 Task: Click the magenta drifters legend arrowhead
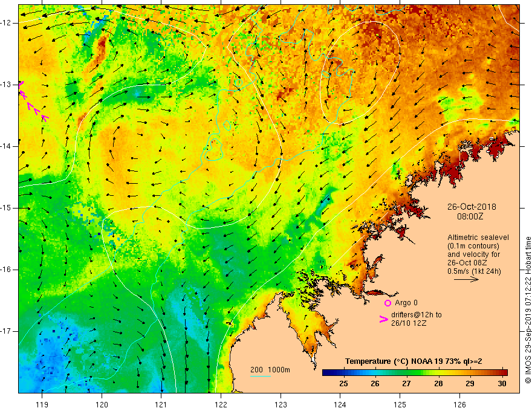(x=383, y=319)
